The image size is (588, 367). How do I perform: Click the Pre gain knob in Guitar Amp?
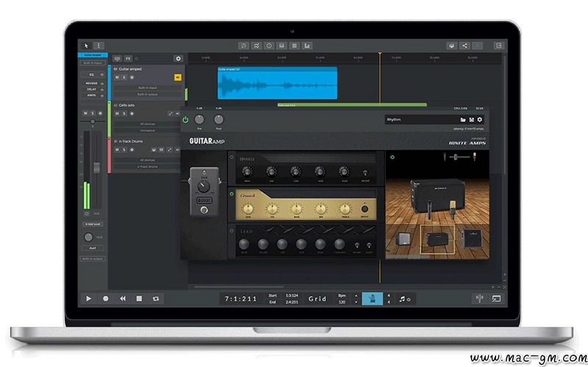pyautogui.click(x=199, y=120)
